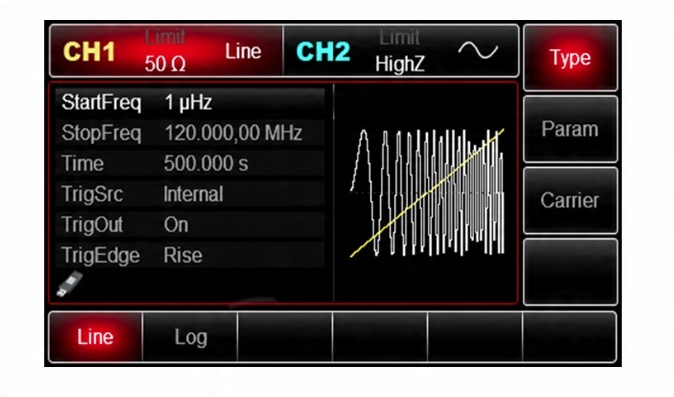
Task: Switch to the CH2 channel header
Action: [x=401, y=51]
